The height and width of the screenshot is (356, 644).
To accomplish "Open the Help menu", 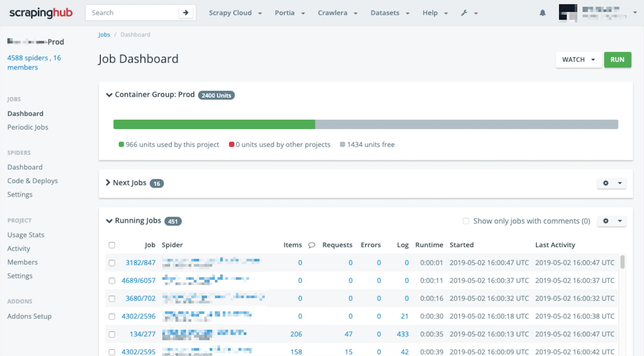I will click(x=435, y=13).
